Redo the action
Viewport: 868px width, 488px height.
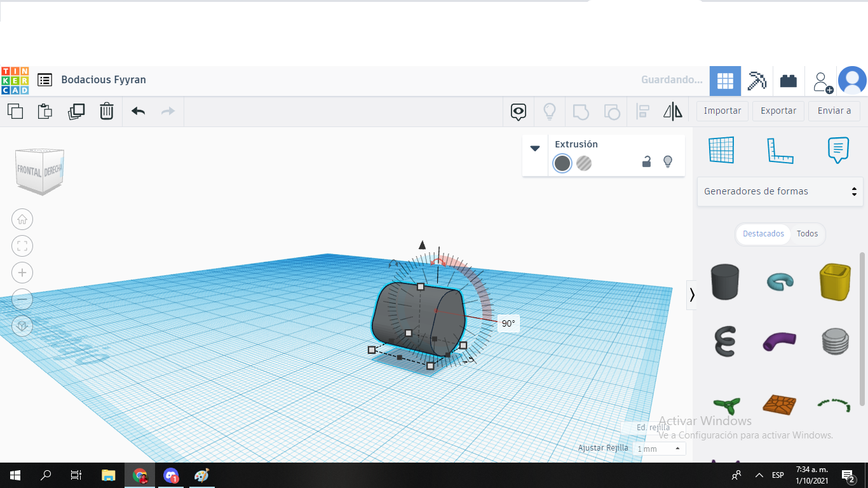(x=168, y=111)
